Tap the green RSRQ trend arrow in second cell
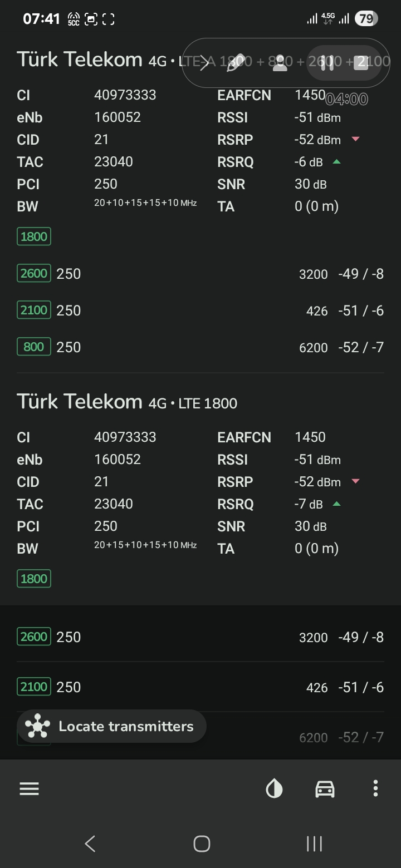The height and width of the screenshot is (868, 401). [336, 504]
